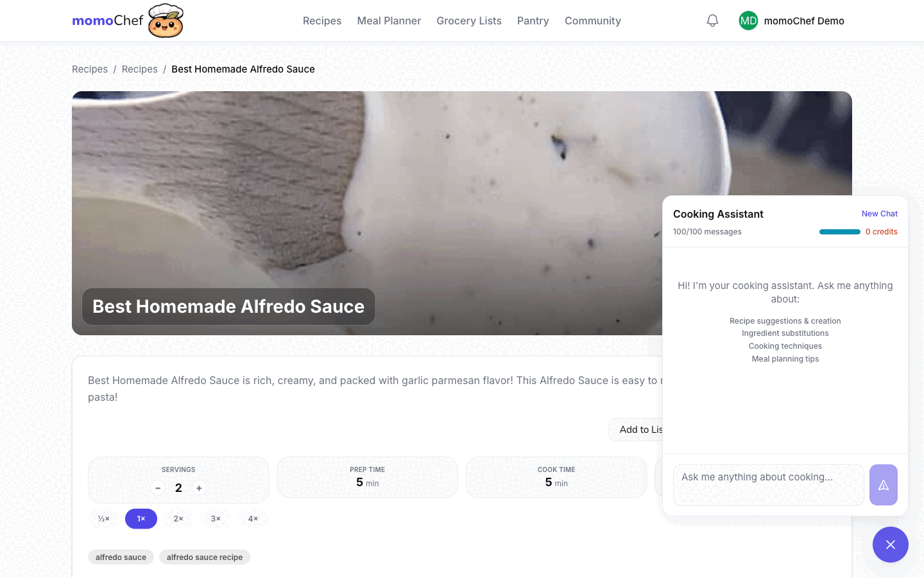Click the momoChef brand name
This screenshot has width=924, height=578.
pyautogui.click(x=108, y=21)
